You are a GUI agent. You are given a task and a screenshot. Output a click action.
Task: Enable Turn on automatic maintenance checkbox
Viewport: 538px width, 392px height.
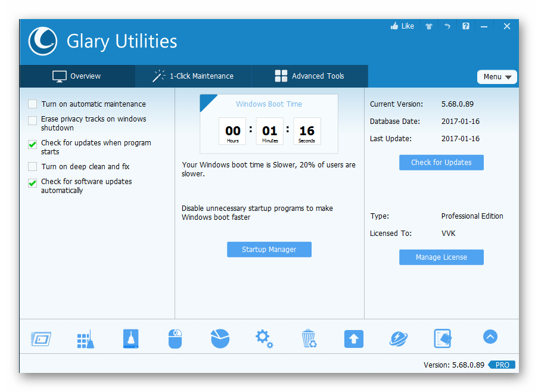[33, 104]
